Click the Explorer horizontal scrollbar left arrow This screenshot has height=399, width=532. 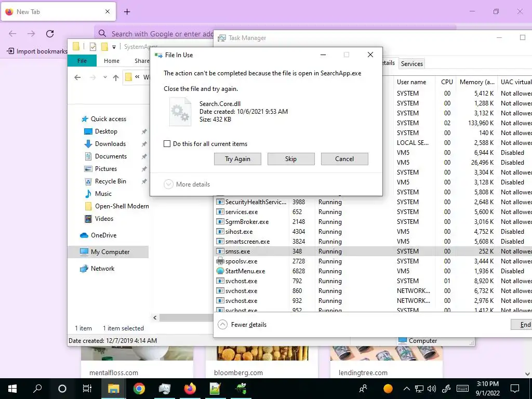click(x=155, y=317)
